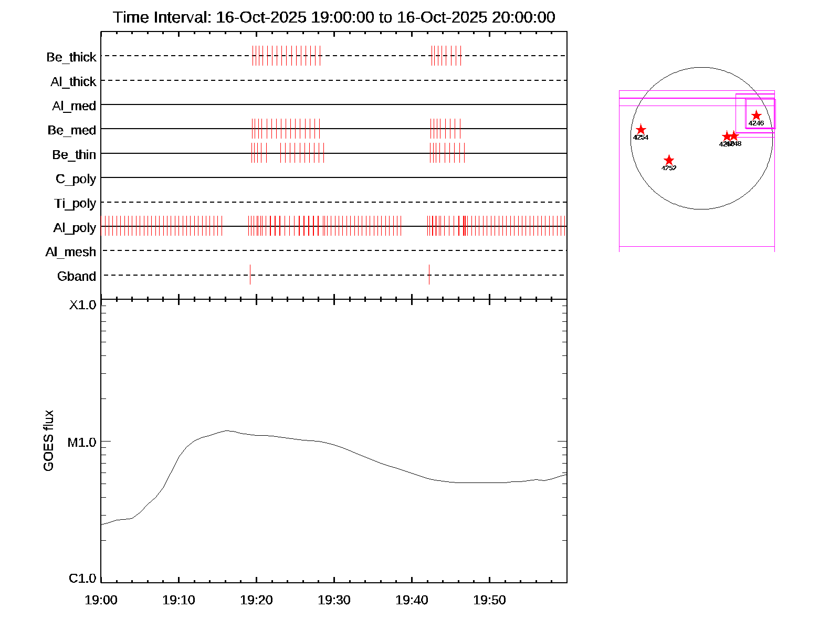Select the star marker for region 4248

[734, 136]
